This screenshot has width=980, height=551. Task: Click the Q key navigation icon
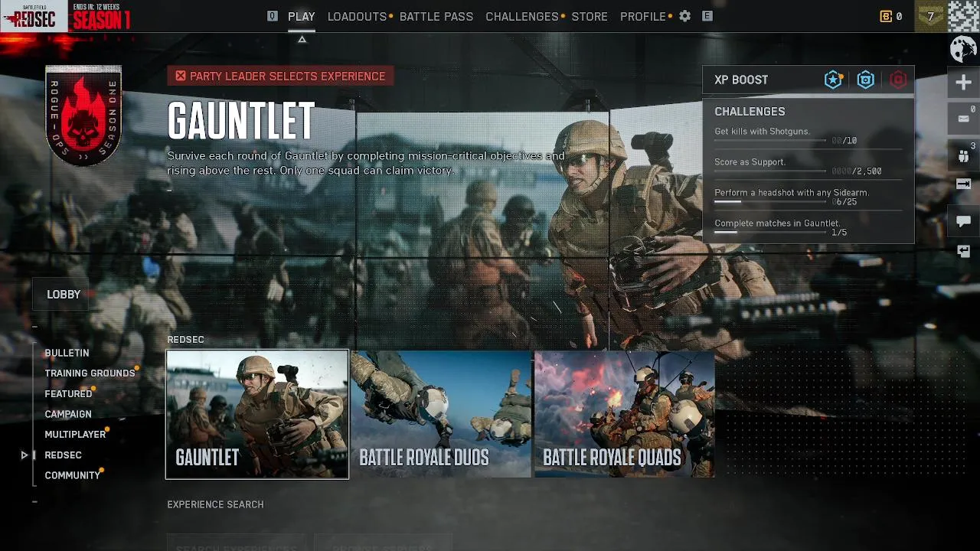[273, 16]
